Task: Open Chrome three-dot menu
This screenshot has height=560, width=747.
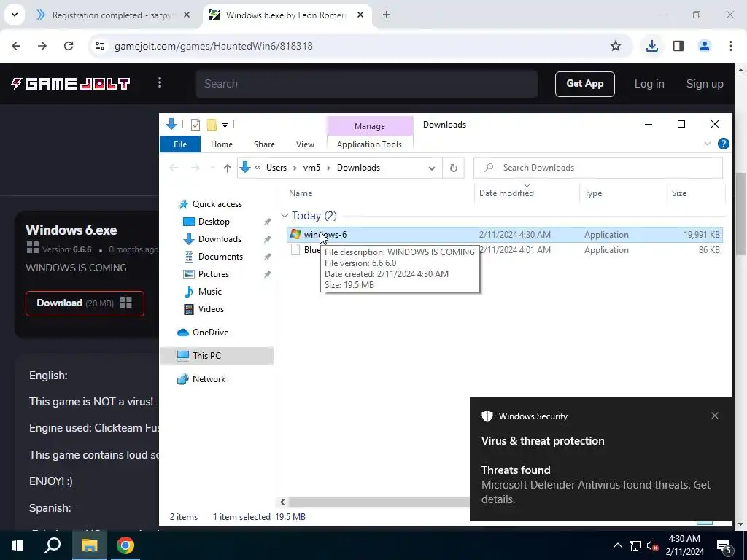Action: (x=731, y=46)
